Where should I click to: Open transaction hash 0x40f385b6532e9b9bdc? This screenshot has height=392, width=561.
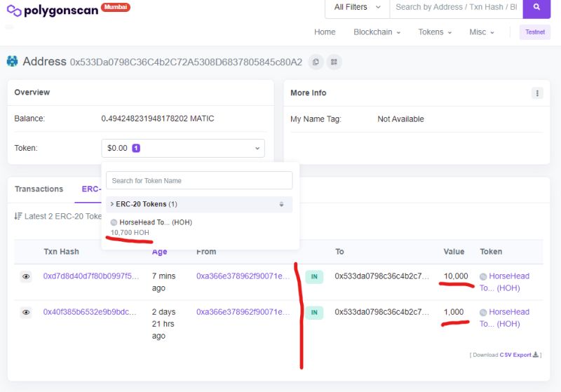pyautogui.click(x=90, y=312)
